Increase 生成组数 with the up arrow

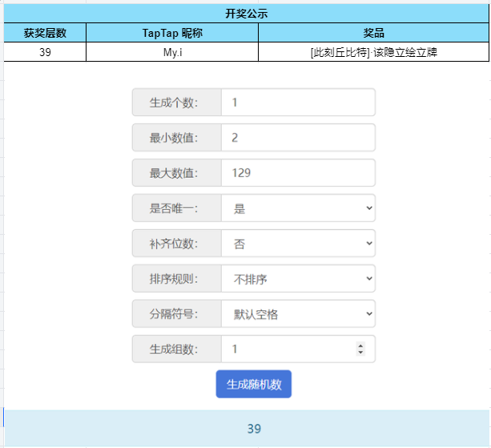pos(360,346)
